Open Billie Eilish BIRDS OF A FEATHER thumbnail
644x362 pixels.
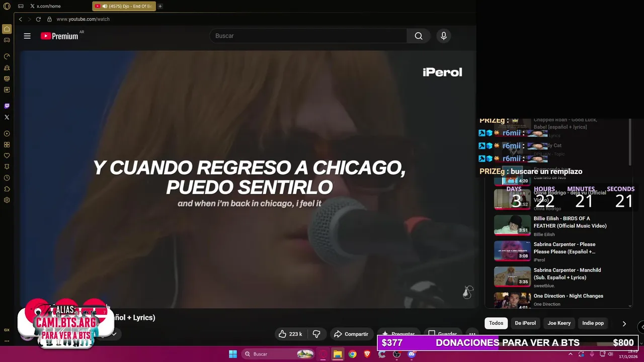512,225
